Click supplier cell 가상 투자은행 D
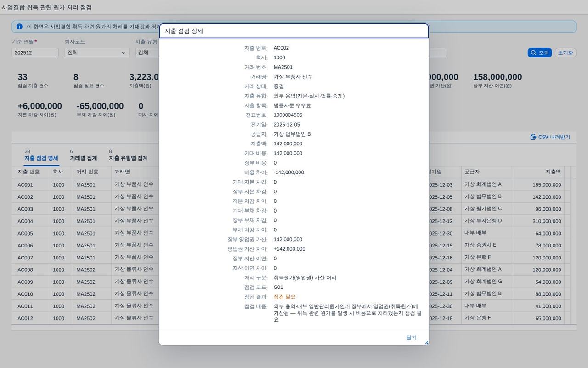 coord(483,221)
